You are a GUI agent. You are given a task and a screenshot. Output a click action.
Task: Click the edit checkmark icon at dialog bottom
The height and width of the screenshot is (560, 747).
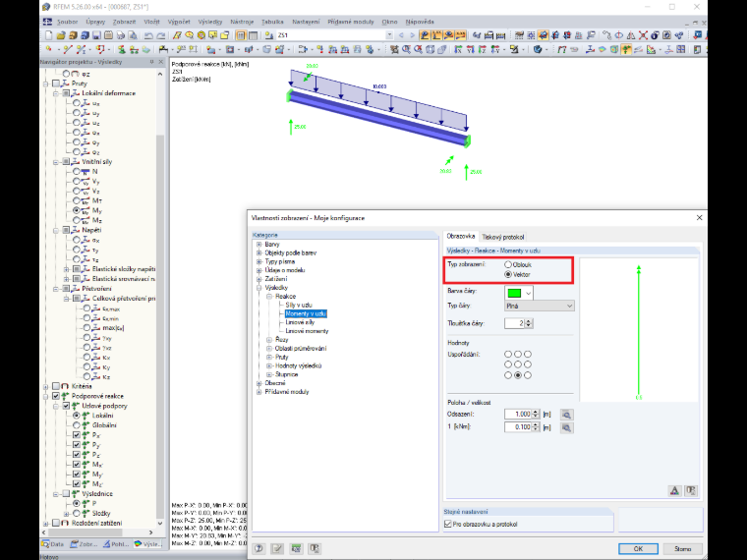click(x=277, y=548)
